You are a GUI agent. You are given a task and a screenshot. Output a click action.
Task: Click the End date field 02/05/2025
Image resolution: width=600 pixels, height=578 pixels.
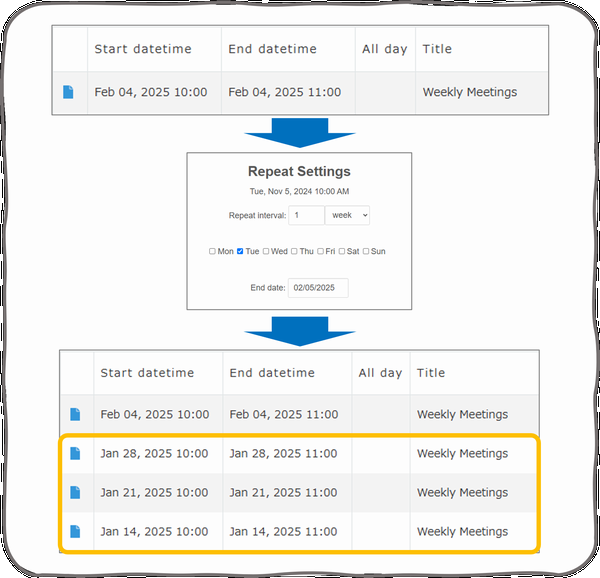(318, 288)
